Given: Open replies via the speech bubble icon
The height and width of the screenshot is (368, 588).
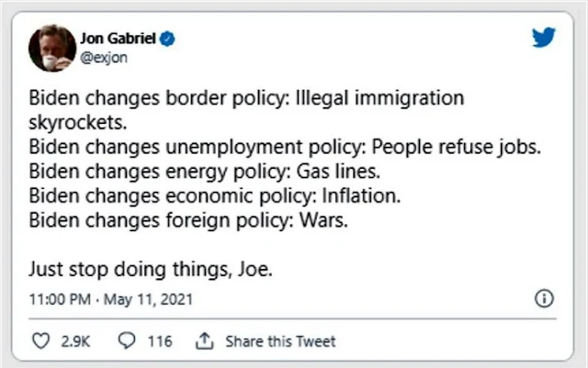Looking at the screenshot, I should coord(127,340).
